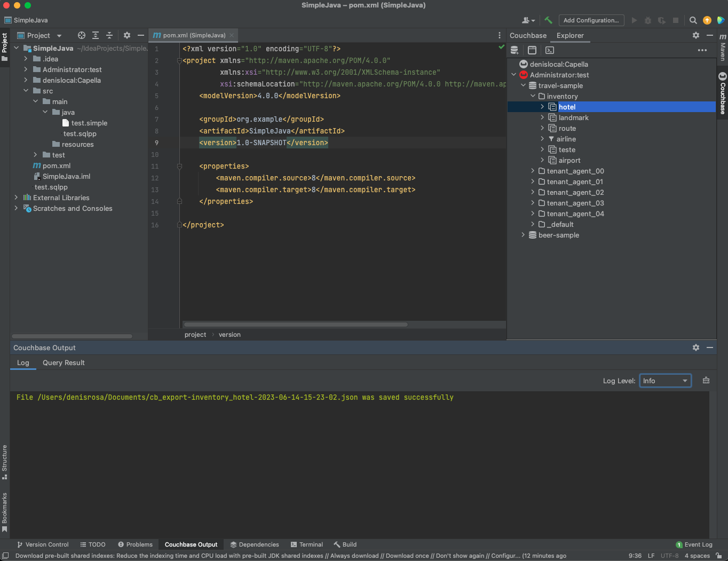
Task: Click Collapse All in Project panel
Action: [109, 35]
